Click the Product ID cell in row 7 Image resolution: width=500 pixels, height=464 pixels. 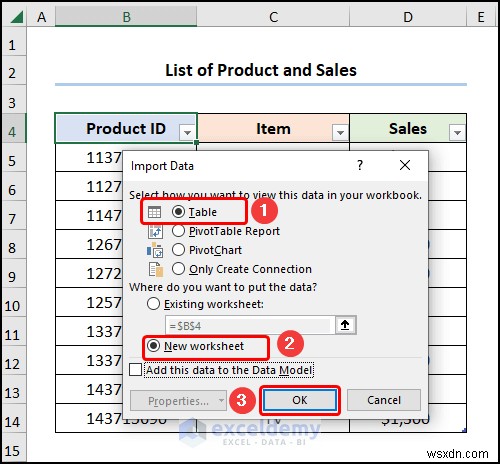(x=89, y=215)
